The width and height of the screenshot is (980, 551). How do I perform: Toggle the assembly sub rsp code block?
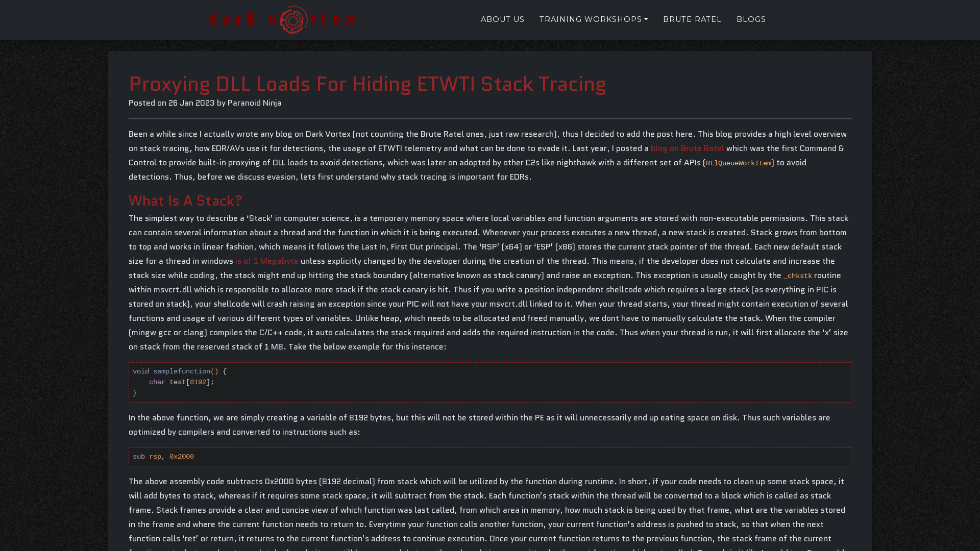(490, 456)
